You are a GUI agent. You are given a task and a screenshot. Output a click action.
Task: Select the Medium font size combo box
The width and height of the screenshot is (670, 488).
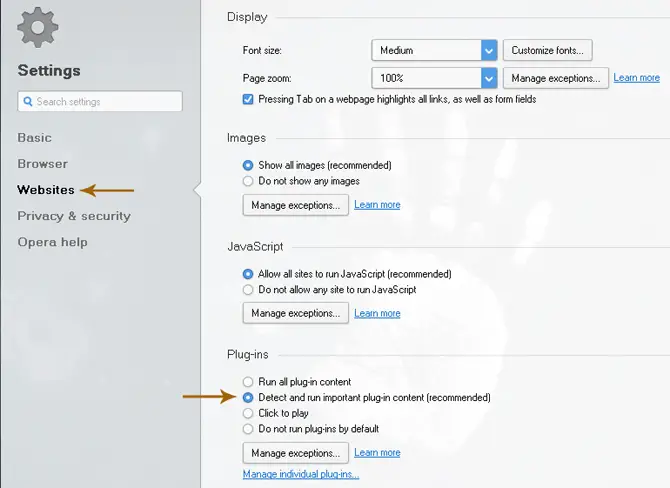[434, 50]
